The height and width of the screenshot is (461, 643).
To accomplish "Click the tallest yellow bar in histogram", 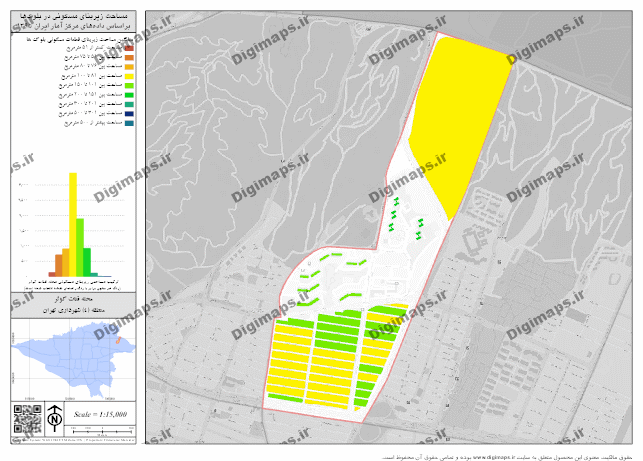I will coord(73,224).
